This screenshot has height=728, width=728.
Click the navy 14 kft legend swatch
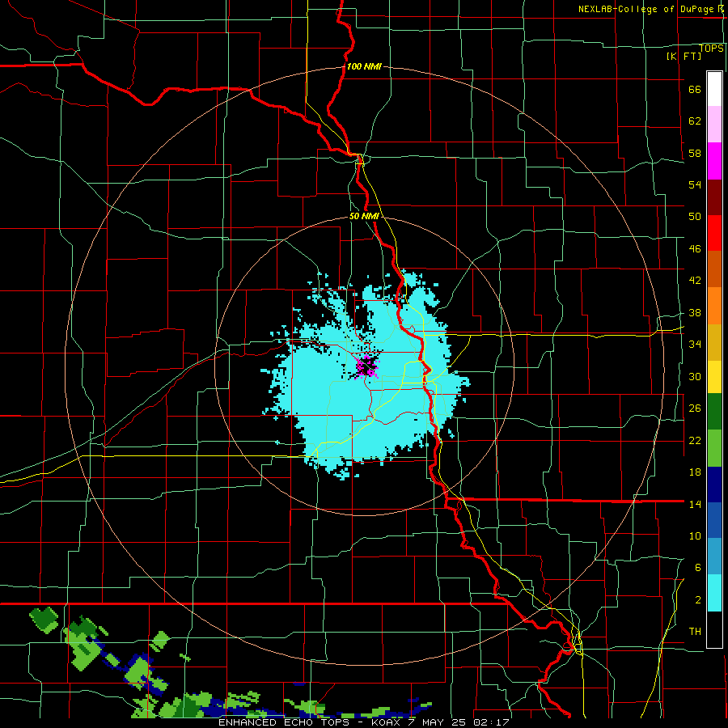[x=714, y=485]
